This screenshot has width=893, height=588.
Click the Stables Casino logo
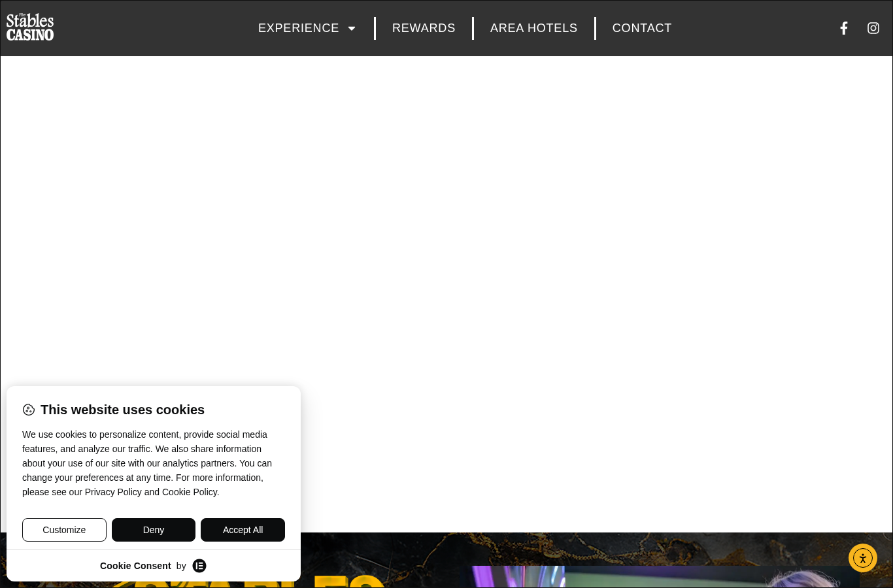pyautogui.click(x=30, y=27)
